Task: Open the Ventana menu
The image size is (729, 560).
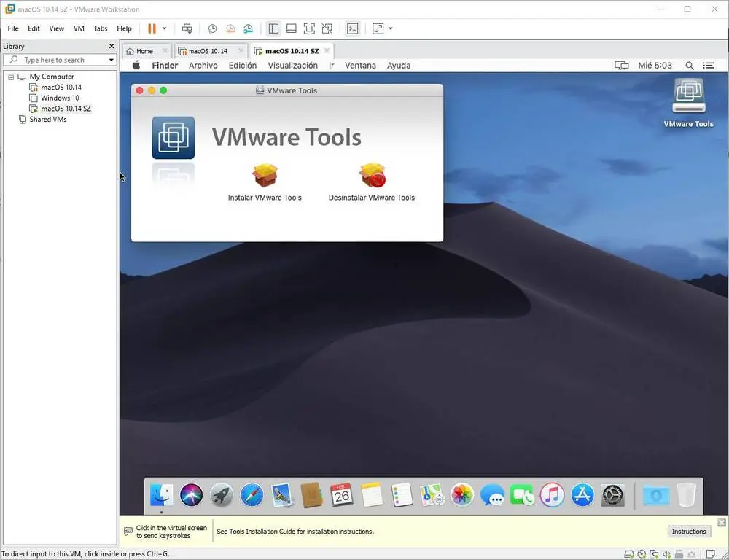Action: point(360,66)
